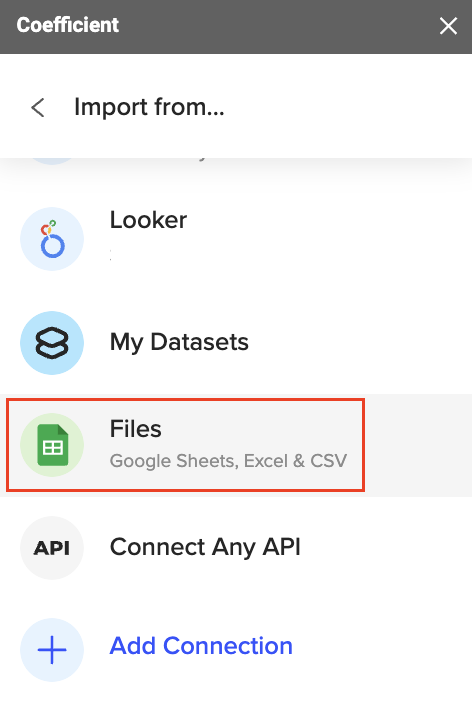Click the green Google Sheets file icon
The height and width of the screenshot is (720, 472).
pyautogui.click(x=52, y=445)
